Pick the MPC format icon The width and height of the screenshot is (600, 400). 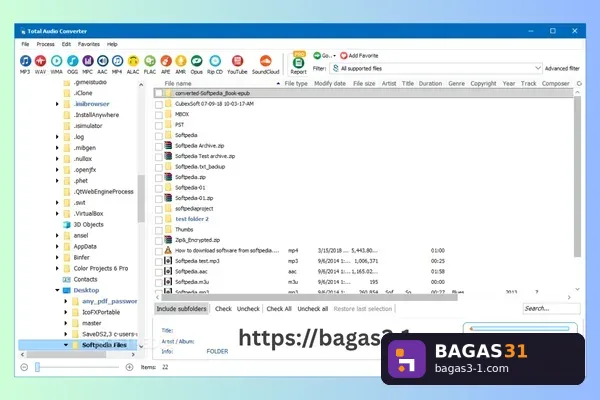(x=87, y=61)
